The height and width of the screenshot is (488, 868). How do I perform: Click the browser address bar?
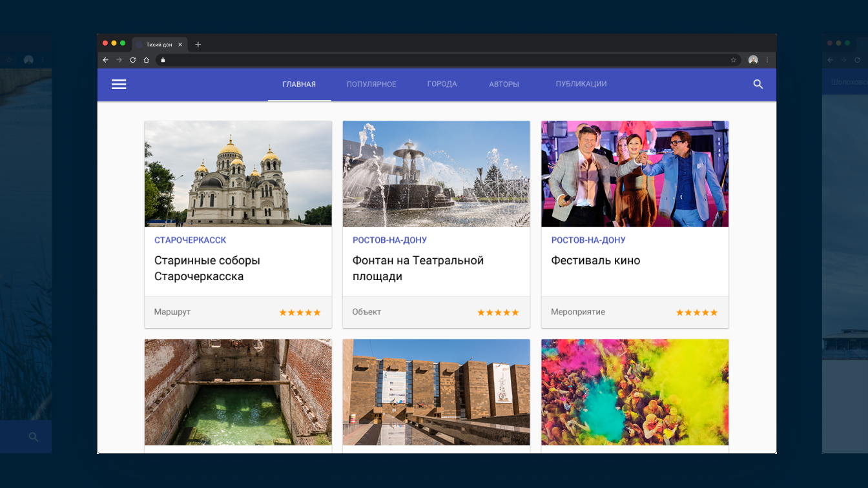[446, 60]
